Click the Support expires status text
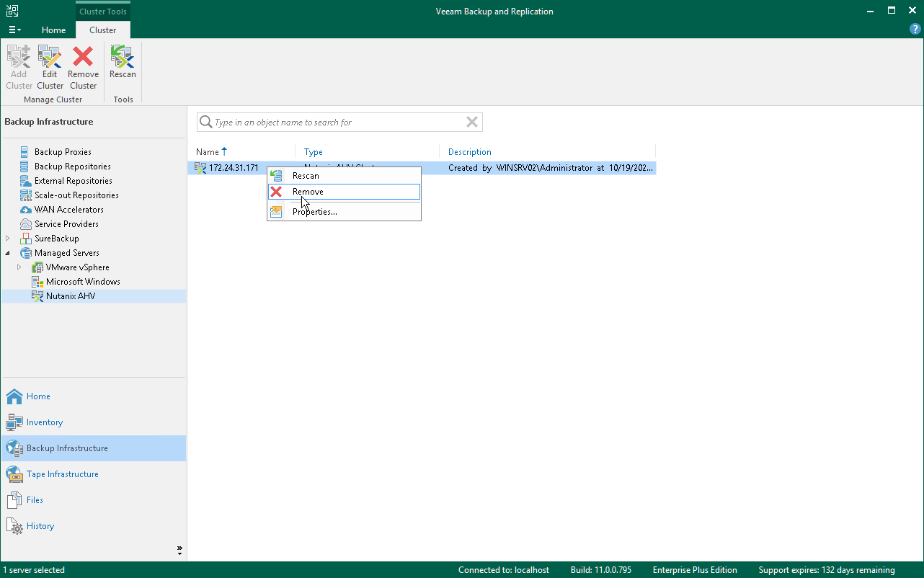Screen dimensions: 924x578 [826, 570]
